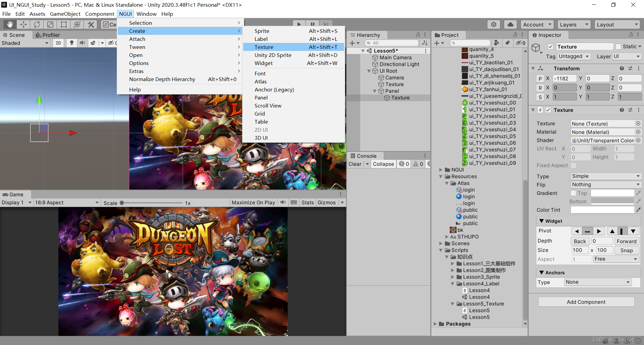Viewport: 644px width, 345px height.
Task: Click Inspector panel lock icon
Action: (631, 34)
